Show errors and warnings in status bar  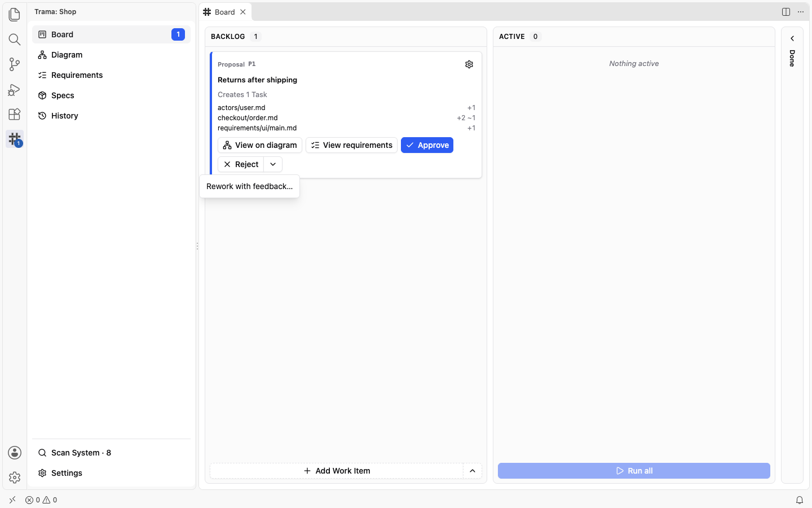[41, 500]
